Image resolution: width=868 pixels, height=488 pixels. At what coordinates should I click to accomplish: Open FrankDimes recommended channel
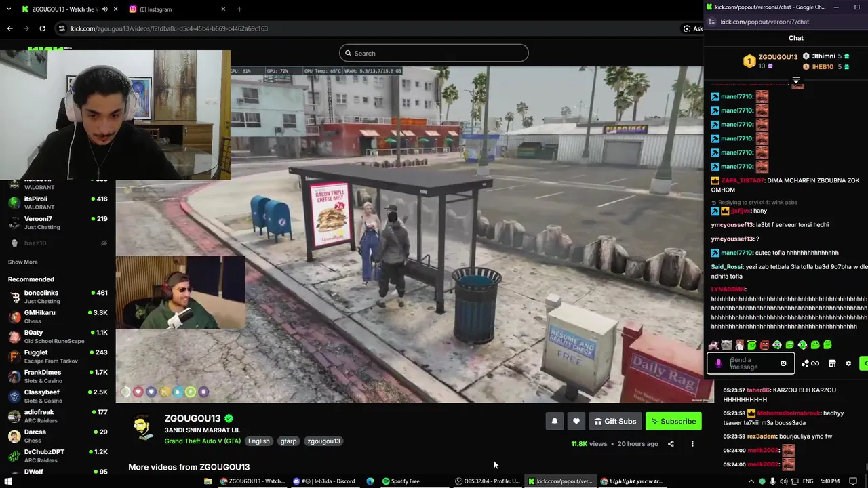(58, 376)
